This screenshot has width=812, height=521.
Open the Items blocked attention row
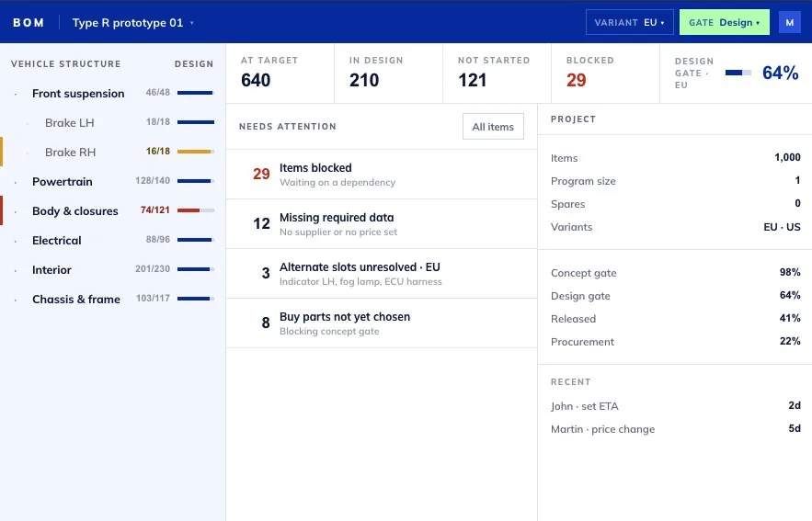point(382,175)
